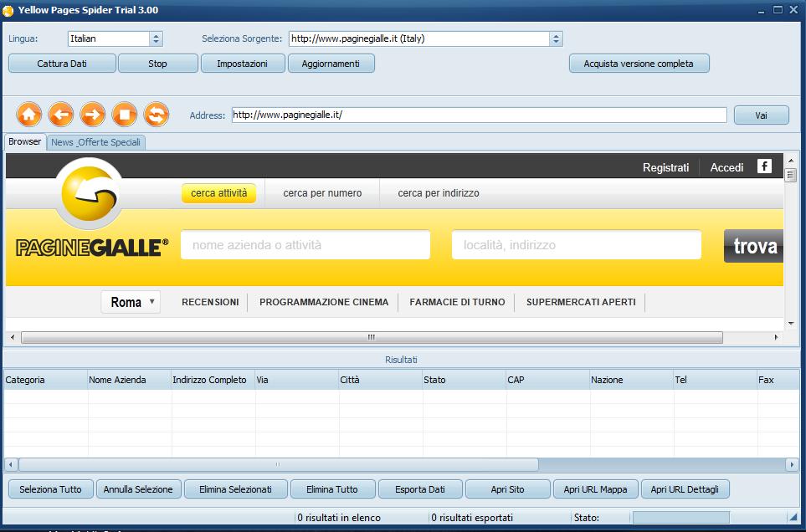
Task: Open the Roma city dropdown
Action: (x=131, y=302)
